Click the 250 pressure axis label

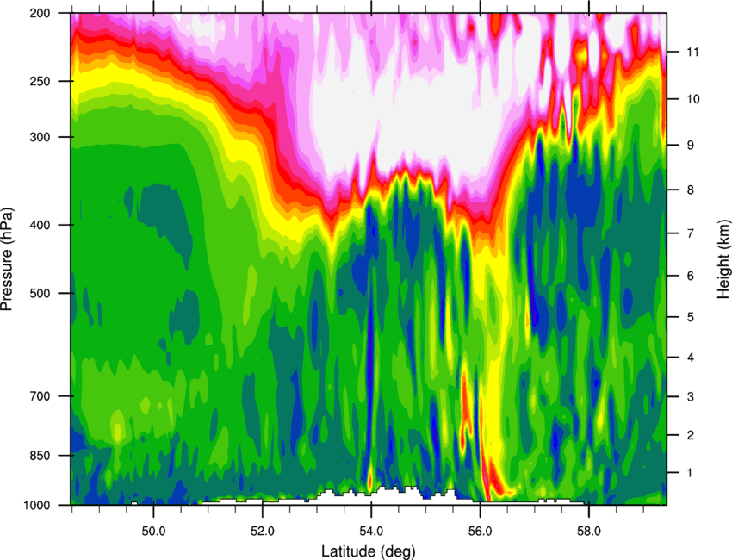pos(40,81)
